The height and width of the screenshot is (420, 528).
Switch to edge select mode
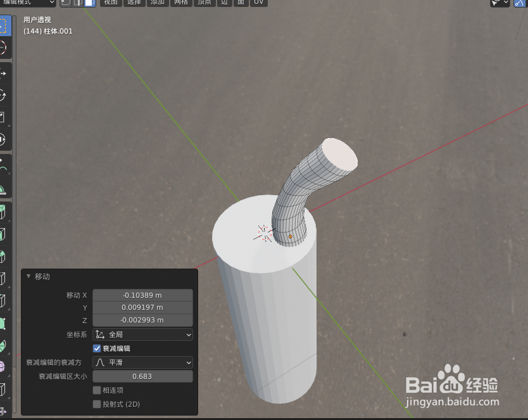pos(77,3)
